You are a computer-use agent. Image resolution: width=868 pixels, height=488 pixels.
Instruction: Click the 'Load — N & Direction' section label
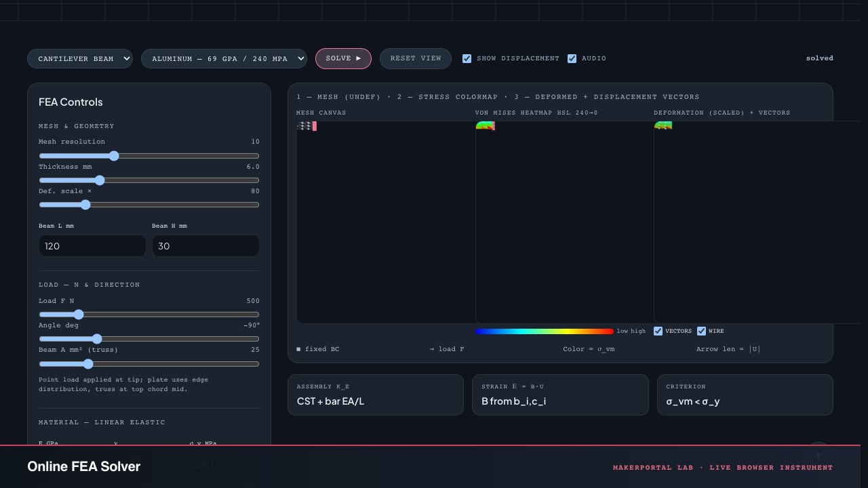click(x=90, y=285)
